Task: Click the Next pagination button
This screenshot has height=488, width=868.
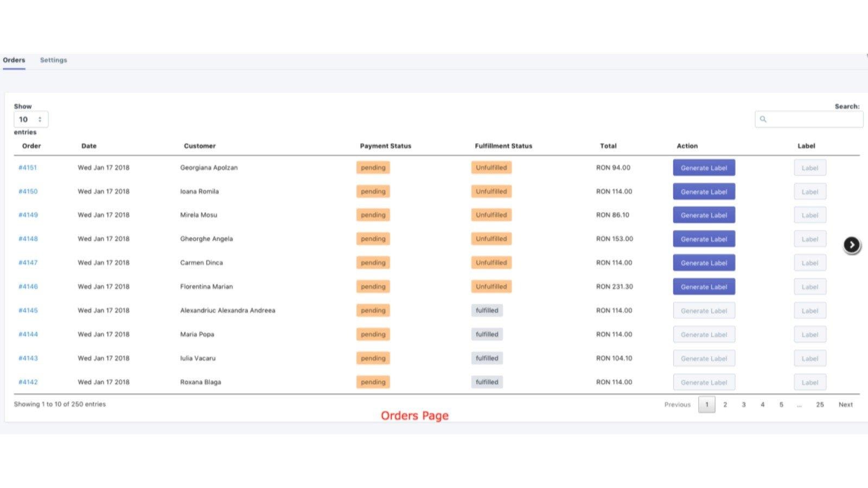Action: coord(845,404)
